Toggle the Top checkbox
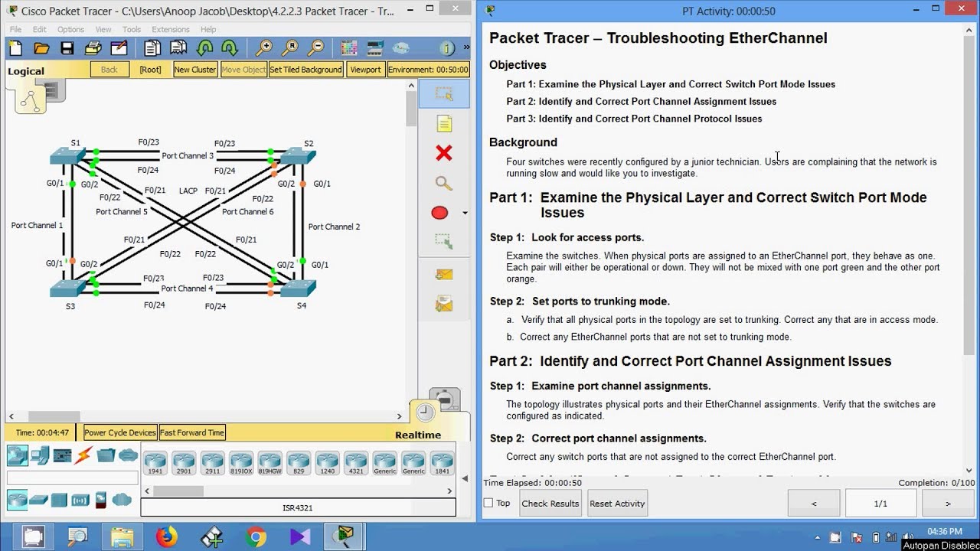 pos(488,503)
